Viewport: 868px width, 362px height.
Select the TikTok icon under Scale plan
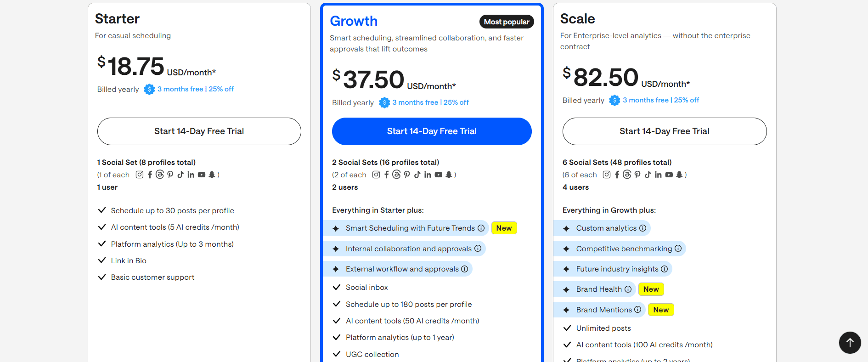pyautogui.click(x=648, y=175)
